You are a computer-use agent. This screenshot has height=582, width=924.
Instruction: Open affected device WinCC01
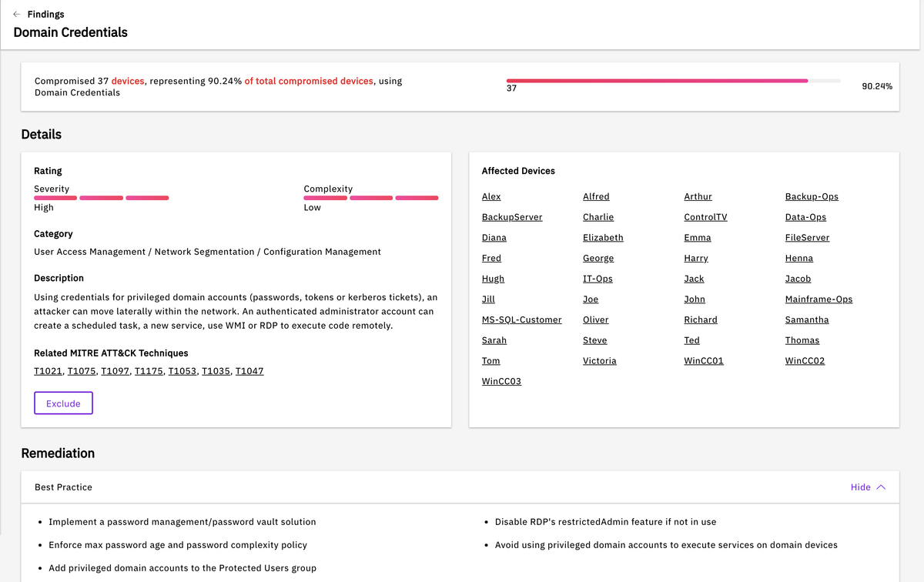(704, 361)
